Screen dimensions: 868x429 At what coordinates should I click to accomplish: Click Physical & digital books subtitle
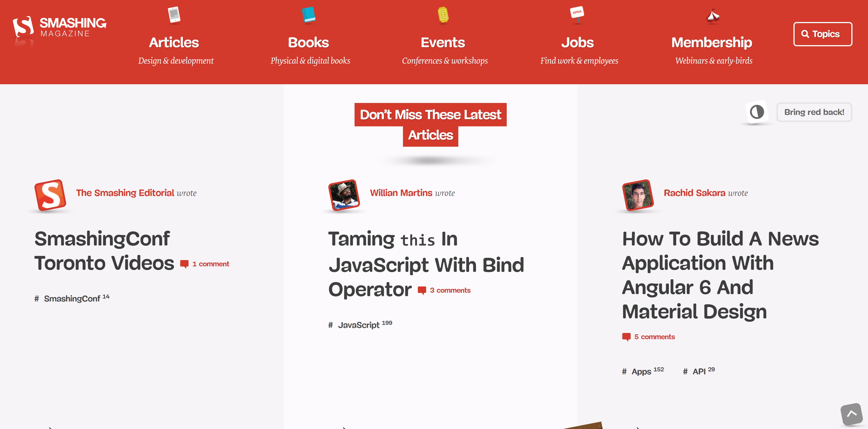[310, 61]
